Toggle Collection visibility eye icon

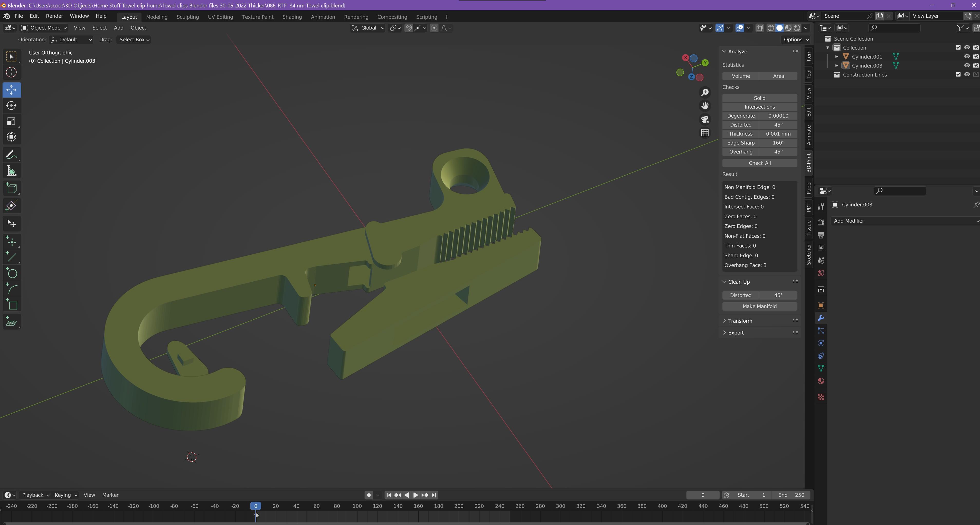tap(967, 47)
